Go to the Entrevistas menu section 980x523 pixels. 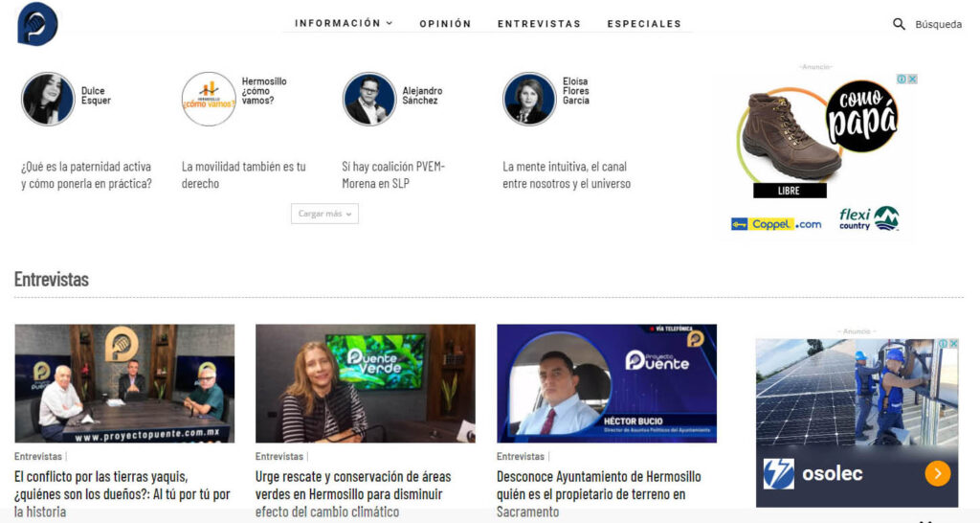tap(539, 24)
